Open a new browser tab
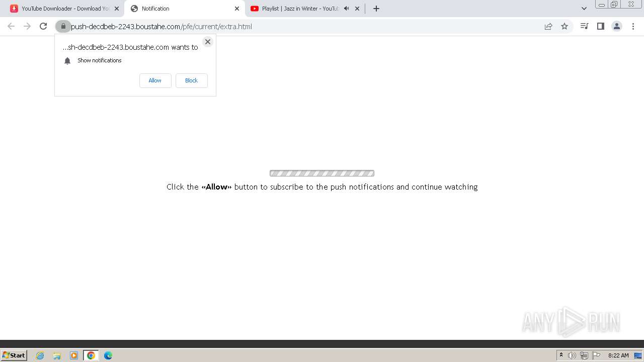 (376, 9)
